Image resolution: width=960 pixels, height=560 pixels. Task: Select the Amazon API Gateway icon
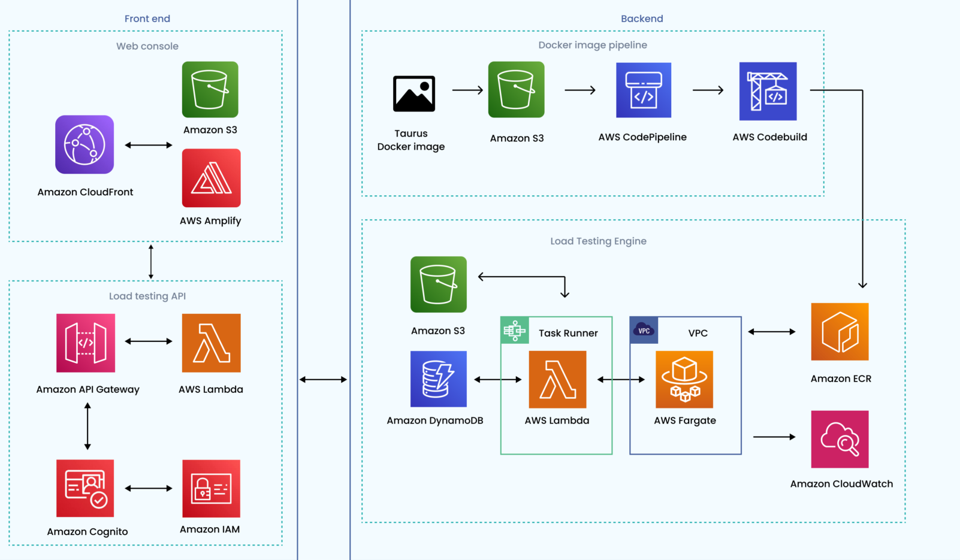pos(86,343)
